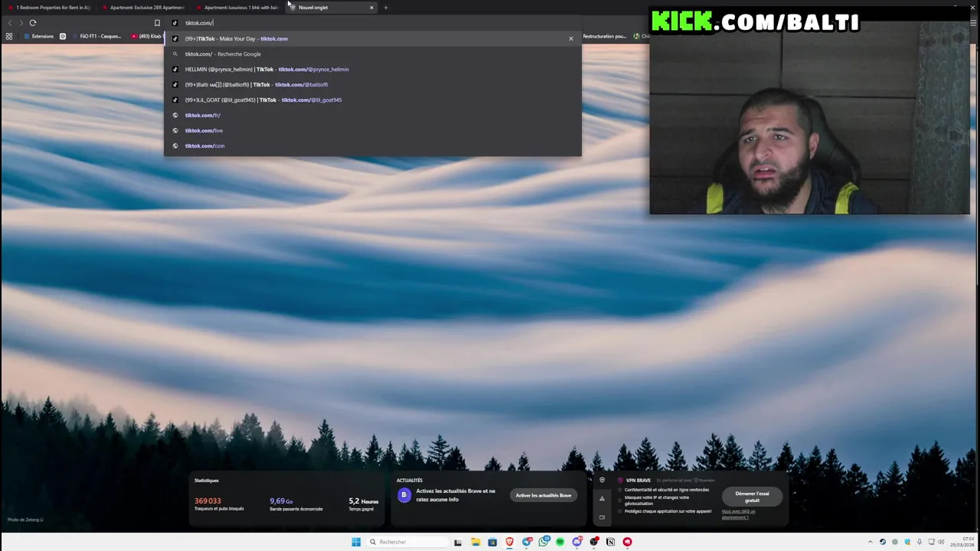
Task: Click the browser forward arrow
Action: coord(21,23)
